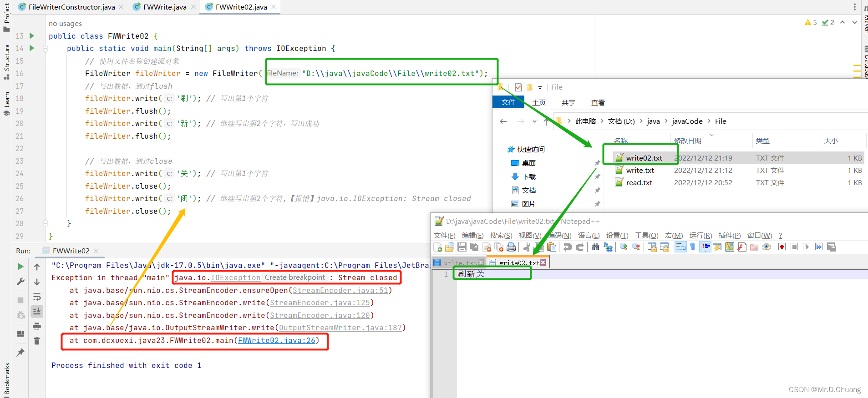Open StreamEncoder.java:125 stack trace link
Viewport: 868px width, 398px height.
point(320,302)
